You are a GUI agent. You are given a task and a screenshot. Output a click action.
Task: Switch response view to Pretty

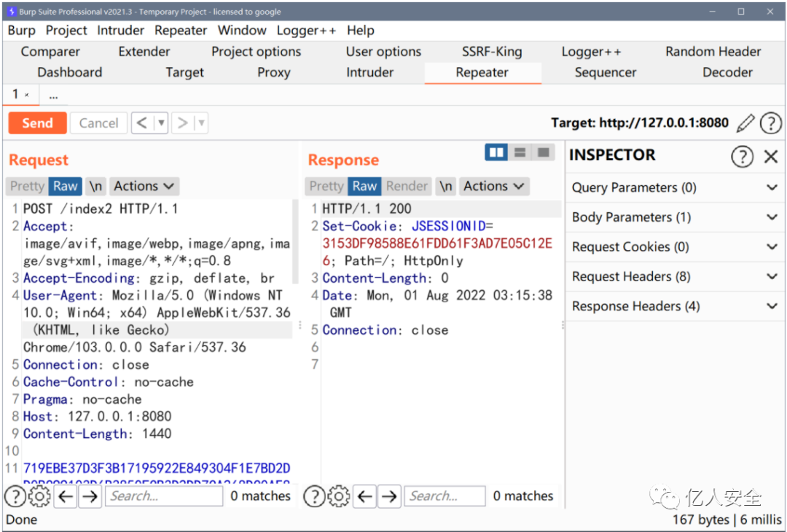(x=326, y=187)
